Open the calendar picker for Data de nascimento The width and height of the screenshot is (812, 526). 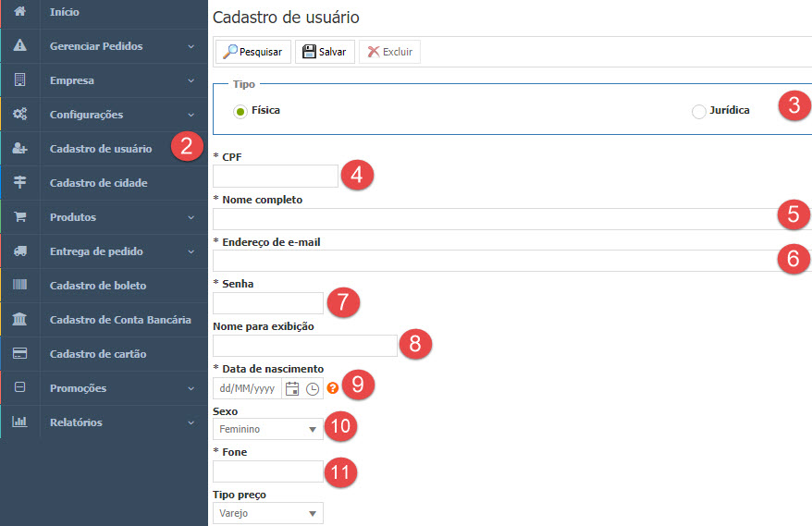click(292, 388)
